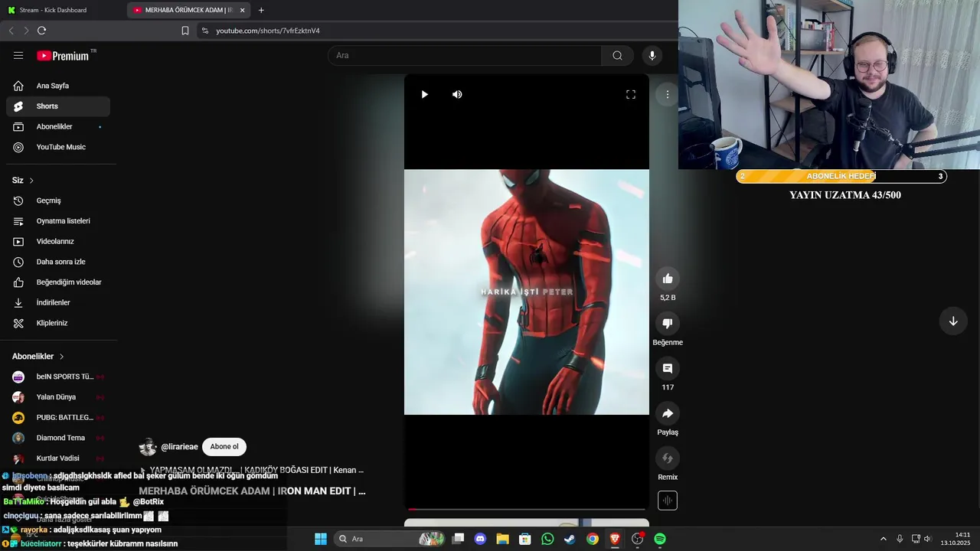Viewport: 980px width, 551px height.
Task: Open YouTube Music from sidebar
Action: pos(58,147)
